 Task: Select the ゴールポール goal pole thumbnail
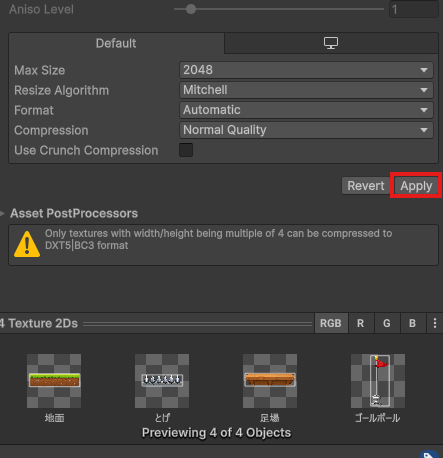click(x=378, y=381)
